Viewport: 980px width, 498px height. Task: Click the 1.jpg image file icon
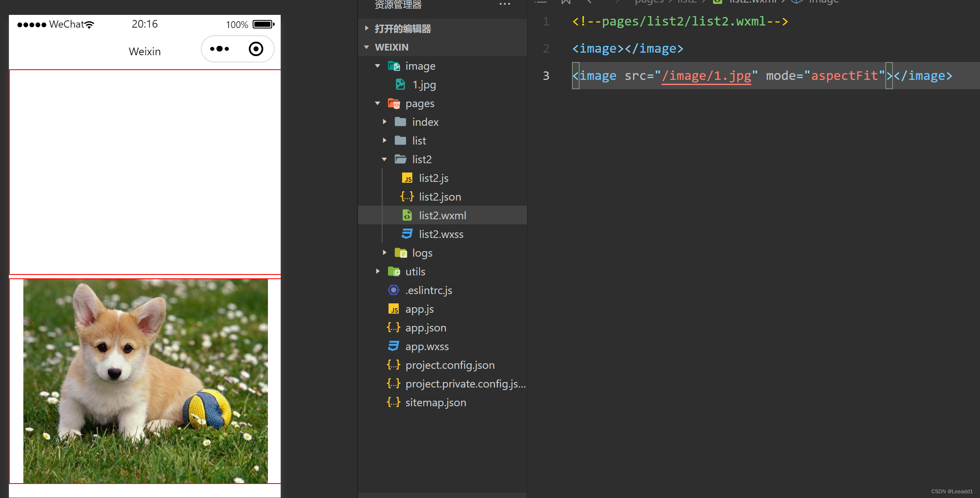[x=400, y=85]
